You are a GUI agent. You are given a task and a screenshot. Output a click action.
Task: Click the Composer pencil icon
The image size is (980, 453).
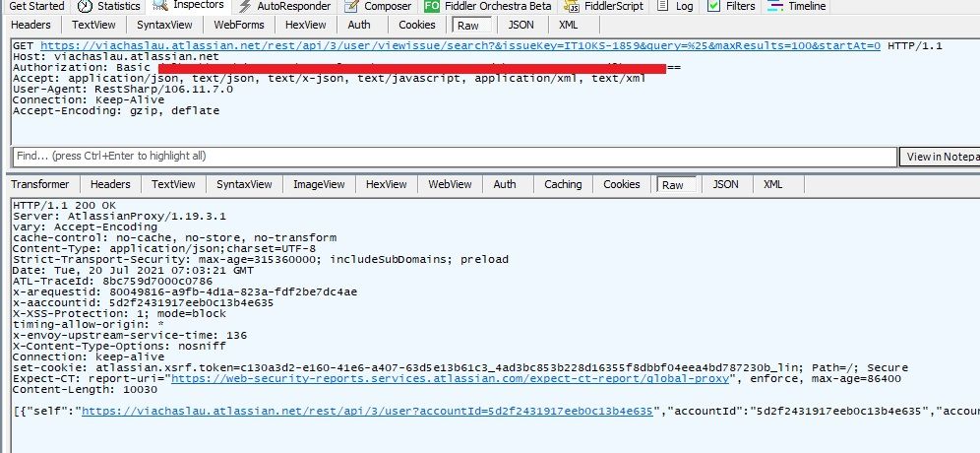[351, 6]
